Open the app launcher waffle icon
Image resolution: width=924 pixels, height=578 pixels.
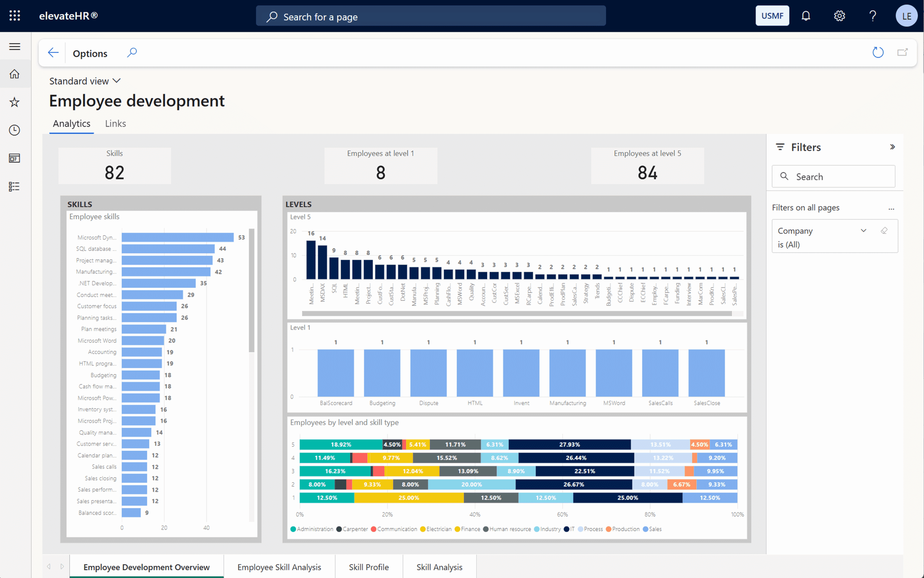tap(14, 16)
